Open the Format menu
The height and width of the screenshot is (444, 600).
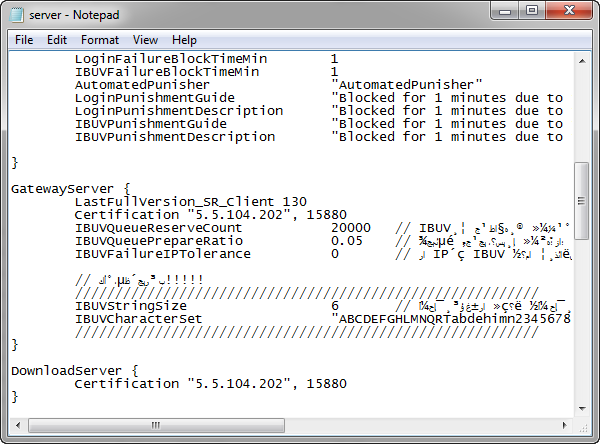tap(99, 40)
